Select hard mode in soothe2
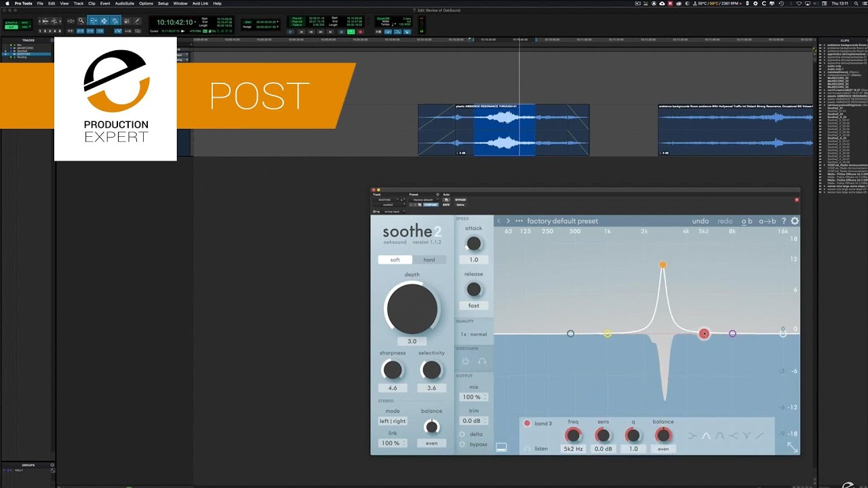The height and width of the screenshot is (488, 868). click(x=429, y=260)
